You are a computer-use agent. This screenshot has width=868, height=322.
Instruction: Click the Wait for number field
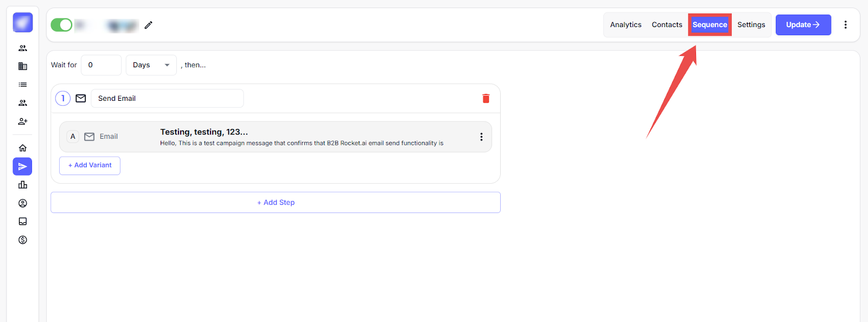point(101,65)
